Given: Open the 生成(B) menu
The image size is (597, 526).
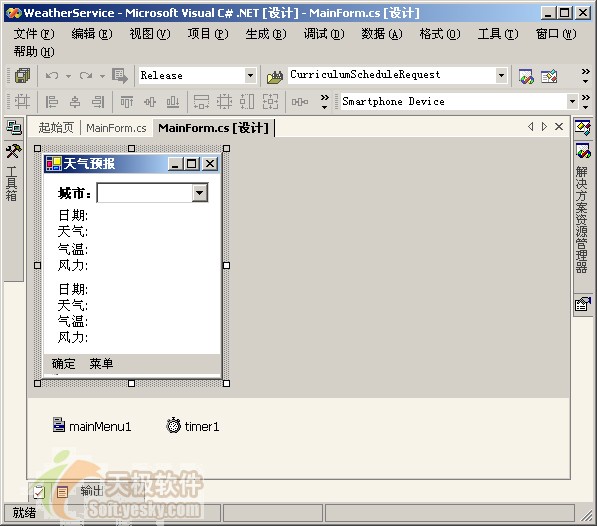Looking at the screenshot, I should click(x=266, y=34).
